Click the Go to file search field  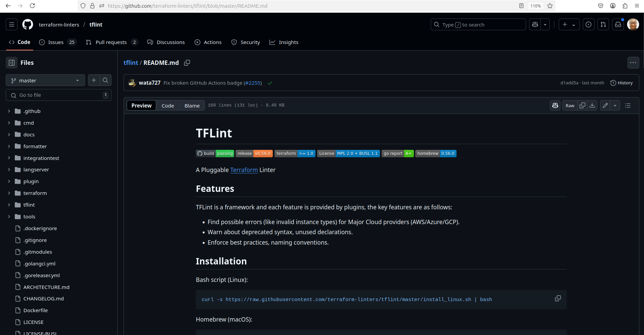59,95
